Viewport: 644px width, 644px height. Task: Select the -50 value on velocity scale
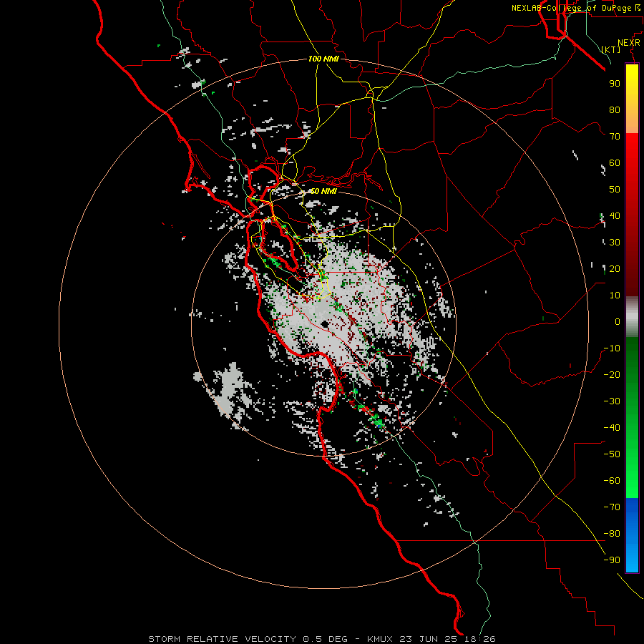click(612, 454)
